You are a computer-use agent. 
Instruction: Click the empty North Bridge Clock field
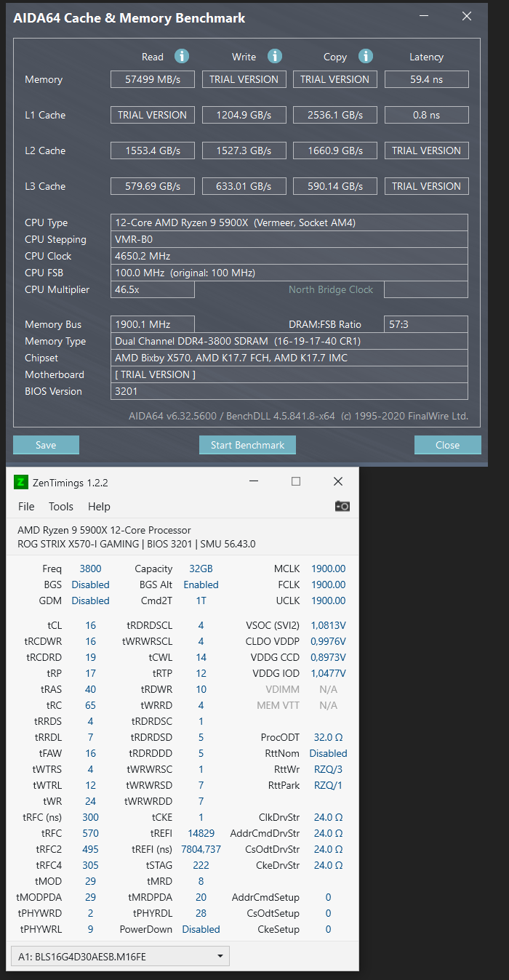[426, 289]
